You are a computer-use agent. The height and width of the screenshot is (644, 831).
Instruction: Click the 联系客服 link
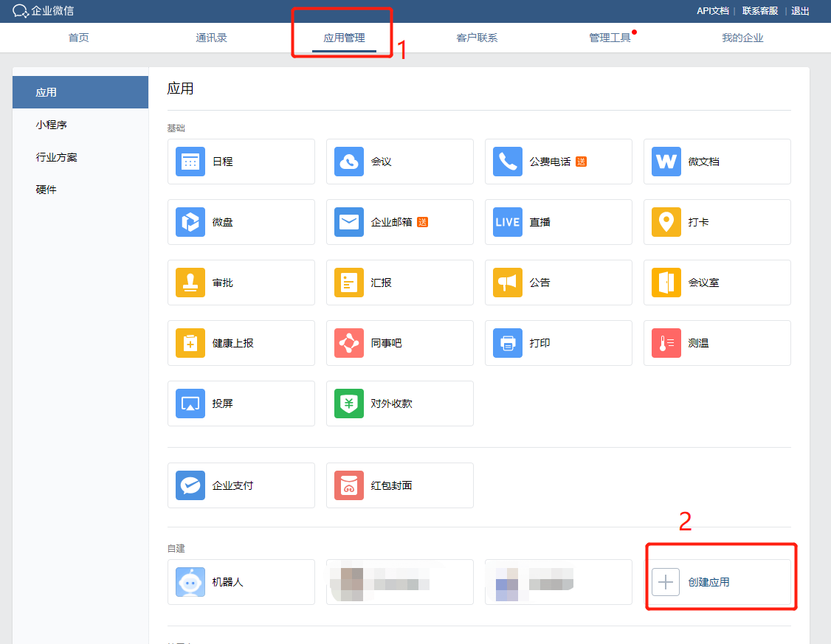coord(760,10)
